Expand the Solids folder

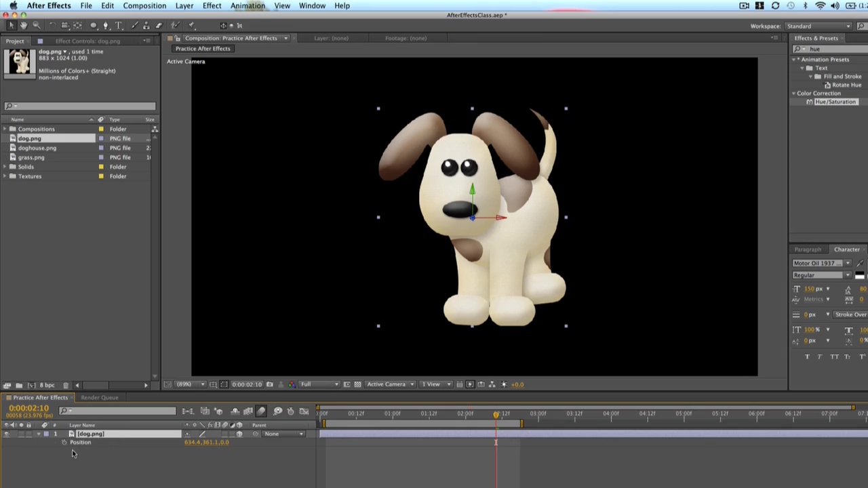5,167
